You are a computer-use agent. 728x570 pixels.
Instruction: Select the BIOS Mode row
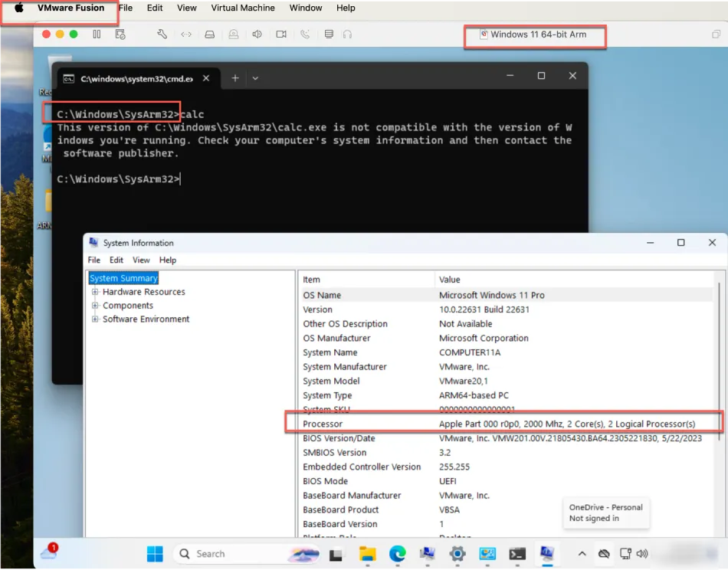tap(506, 481)
